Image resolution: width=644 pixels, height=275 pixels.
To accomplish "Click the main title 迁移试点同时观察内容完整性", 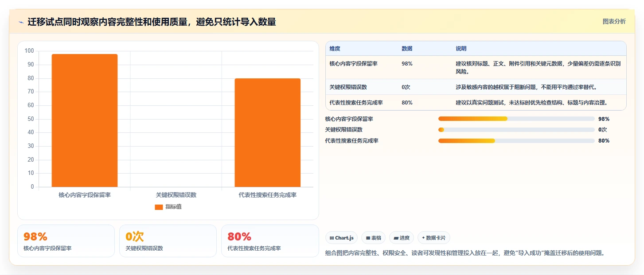I will [152, 22].
